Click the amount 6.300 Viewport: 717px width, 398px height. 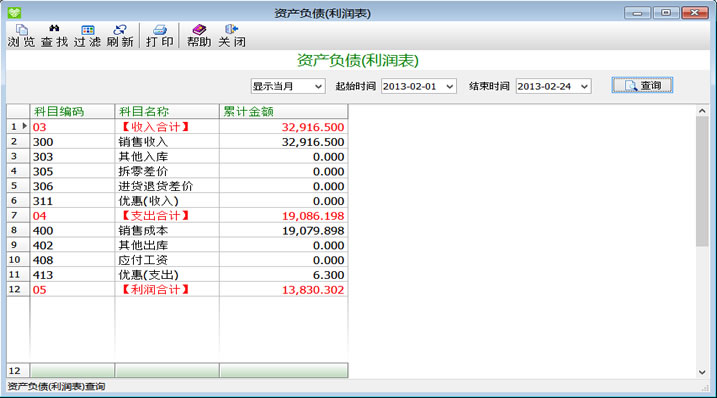[x=328, y=275]
